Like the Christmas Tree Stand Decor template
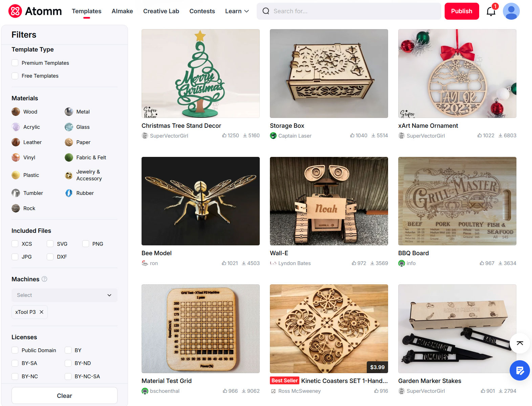532x406 pixels. pos(224,136)
